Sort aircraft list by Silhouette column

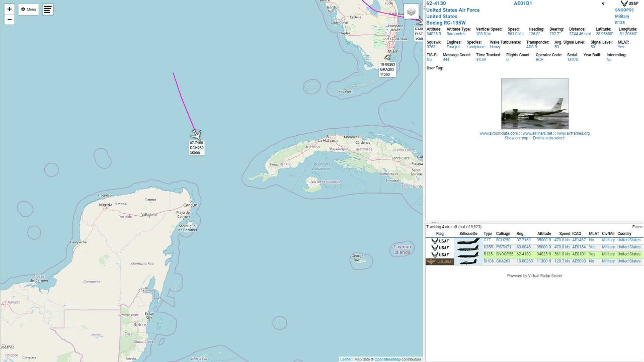tap(468, 234)
